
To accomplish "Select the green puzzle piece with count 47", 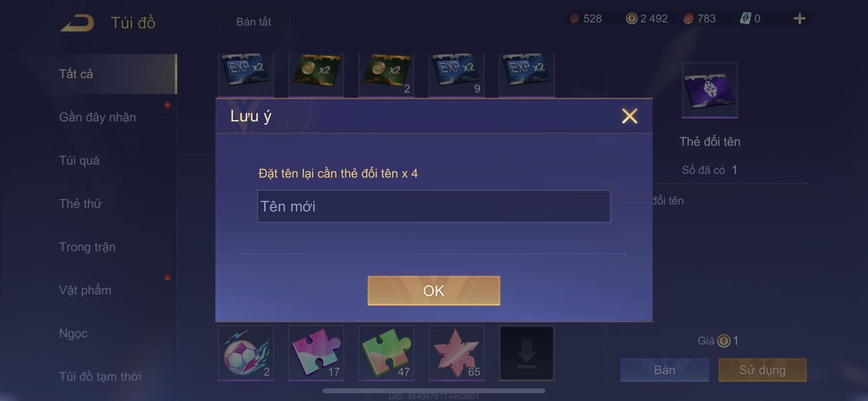I will pyautogui.click(x=386, y=353).
